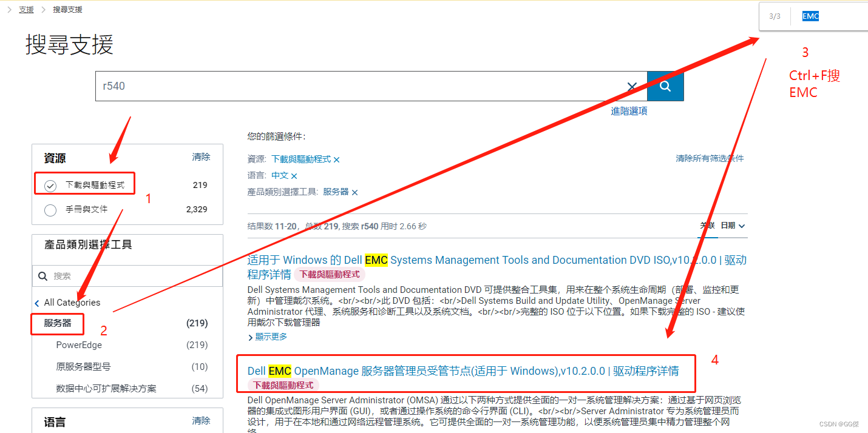Remove the 中文 language filter chip

[x=294, y=176]
